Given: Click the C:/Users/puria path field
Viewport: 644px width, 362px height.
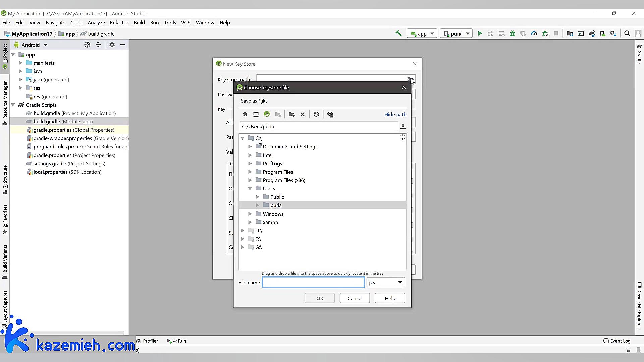Looking at the screenshot, I should (x=319, y=126).
